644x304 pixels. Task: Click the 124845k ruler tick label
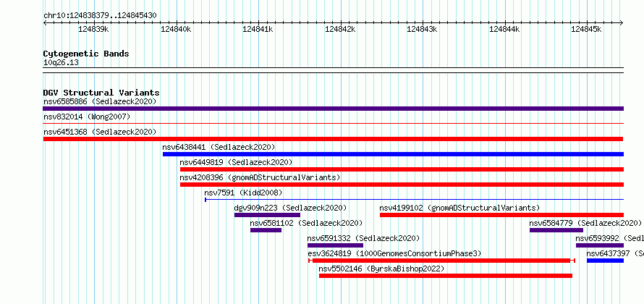point(587,29)
